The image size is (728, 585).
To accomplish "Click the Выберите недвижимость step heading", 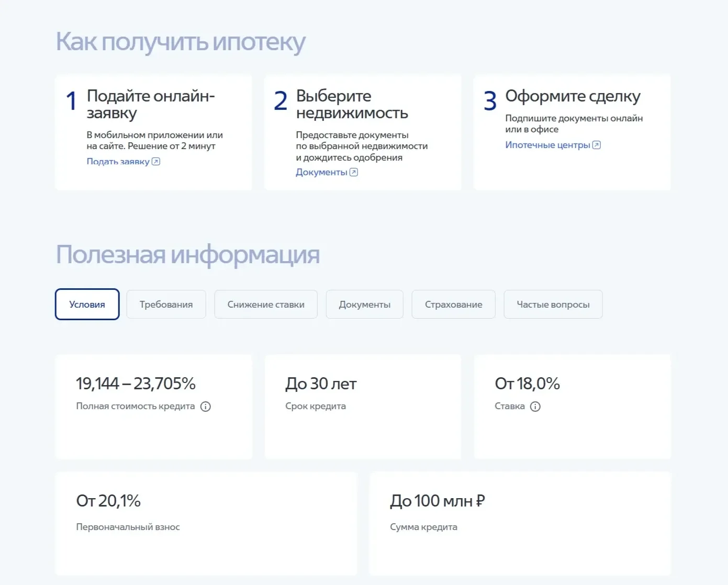I will tap(352, 104).
